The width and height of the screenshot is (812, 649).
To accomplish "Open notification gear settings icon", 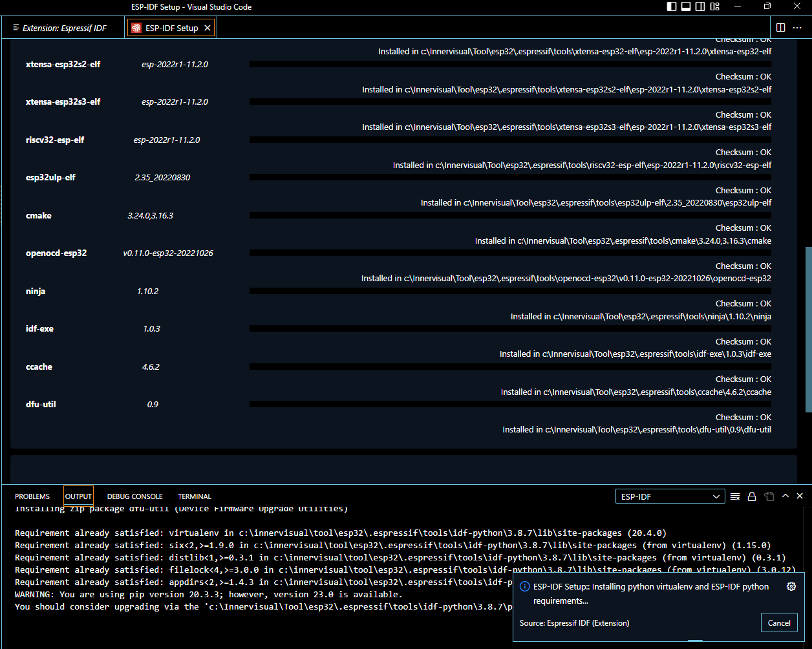I will tap(791, 586).
